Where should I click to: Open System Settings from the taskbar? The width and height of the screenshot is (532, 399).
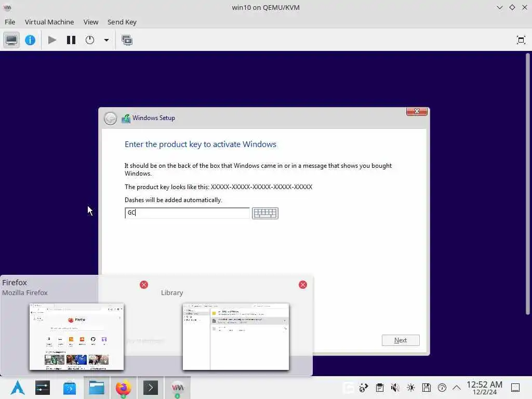pyautogui.click(x=43, y=388)
